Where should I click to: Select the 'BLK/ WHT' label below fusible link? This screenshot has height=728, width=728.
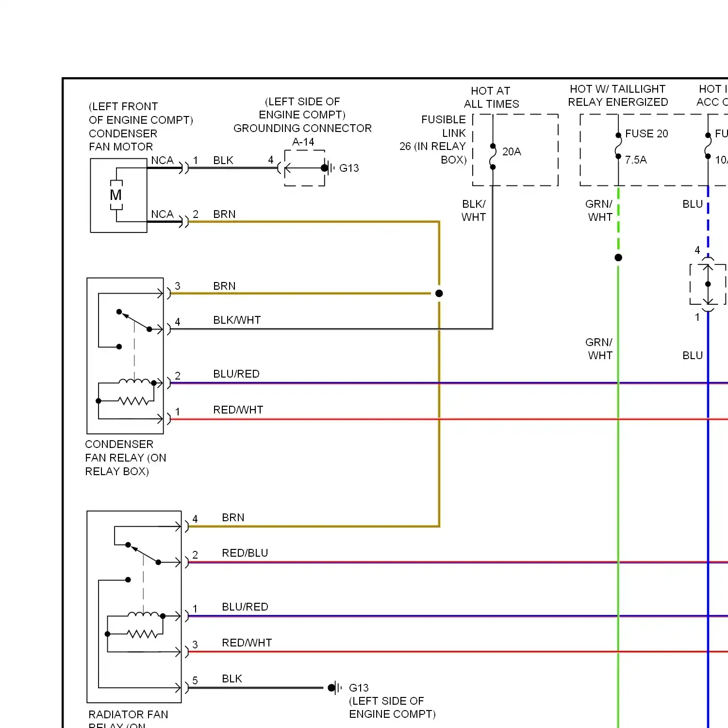[x=474, y=210]
